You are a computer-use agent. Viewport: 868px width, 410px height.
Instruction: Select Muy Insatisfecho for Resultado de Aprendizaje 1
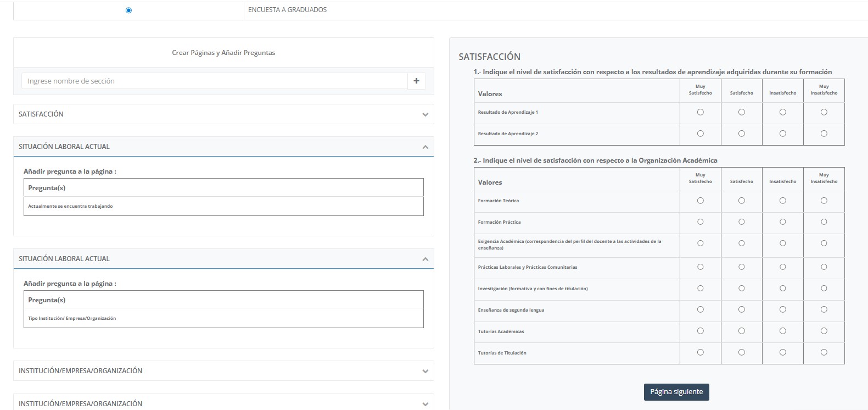tap(824, 112)
